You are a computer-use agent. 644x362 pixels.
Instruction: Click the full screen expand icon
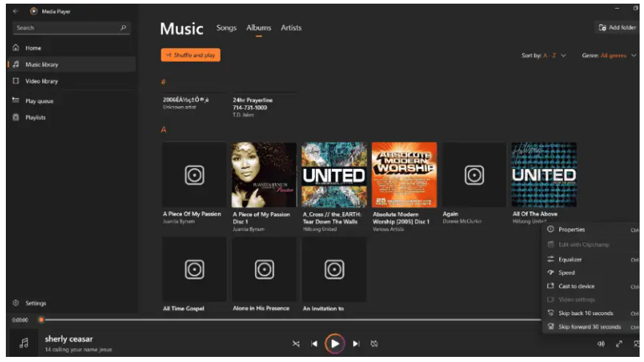click(x=619, y=344)
